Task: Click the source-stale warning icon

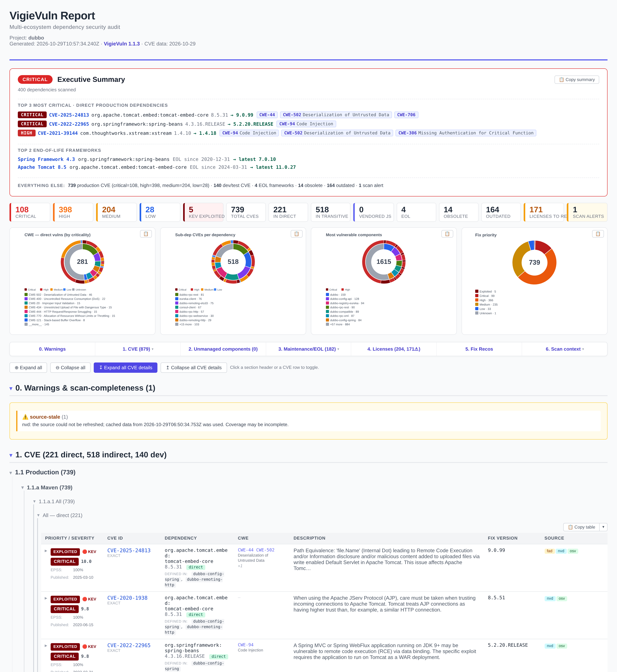Action: pyautogui.click(x=25, y=417)
